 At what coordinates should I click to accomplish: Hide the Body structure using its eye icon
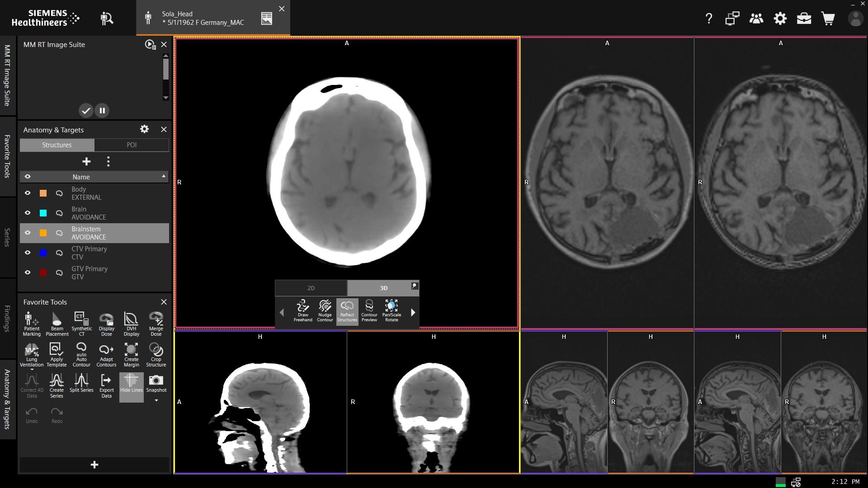click(x=28, y=193)
